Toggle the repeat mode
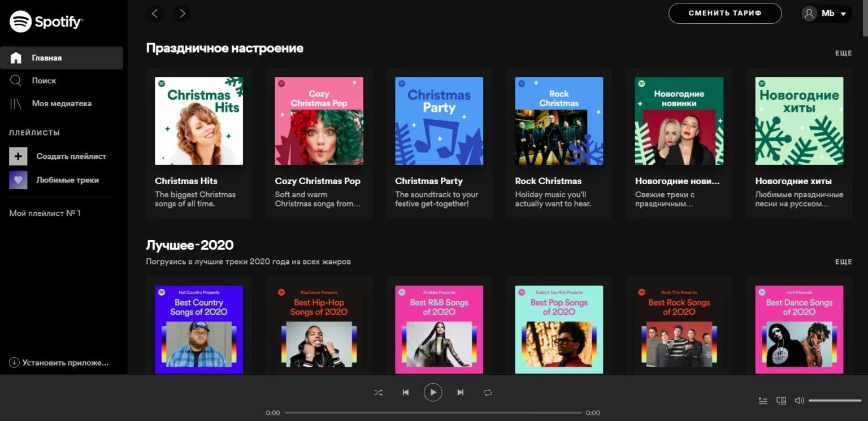Screen dimensions: 868x421 coord(488,392)
